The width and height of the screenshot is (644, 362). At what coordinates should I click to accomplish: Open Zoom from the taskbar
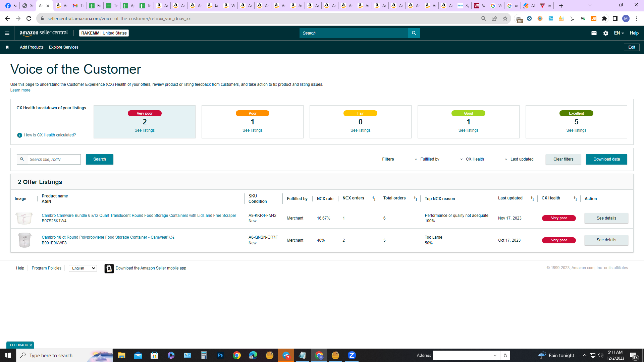(x=352, y=355)
